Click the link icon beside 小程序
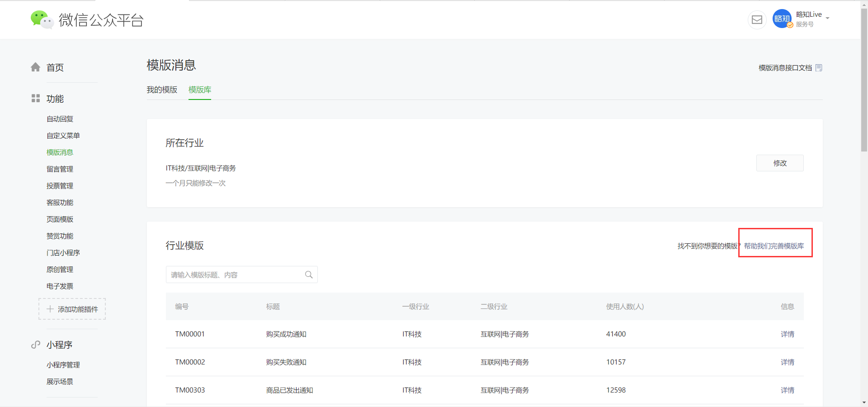 [36, 345]
